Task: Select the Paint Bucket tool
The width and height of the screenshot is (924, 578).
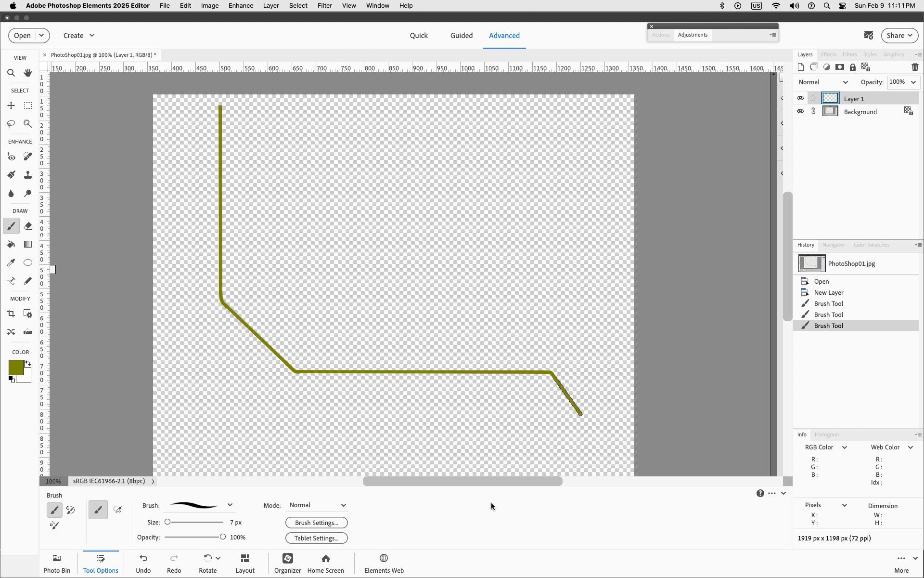Action: [x=11, y=244]
